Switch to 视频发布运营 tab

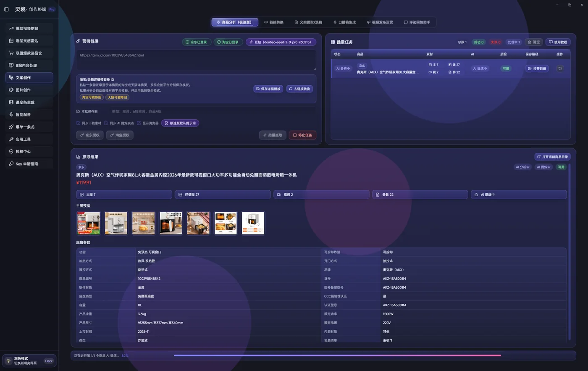tap(380, 22)
